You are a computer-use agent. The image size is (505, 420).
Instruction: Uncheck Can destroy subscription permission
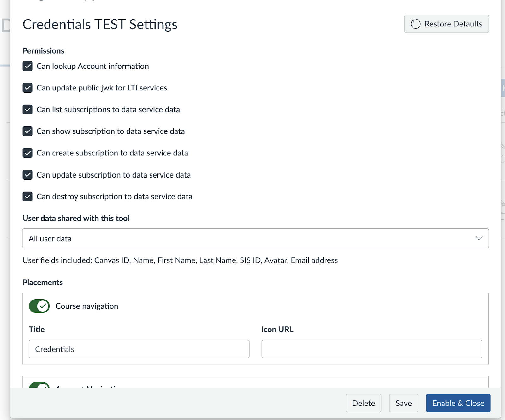[27, 196]
